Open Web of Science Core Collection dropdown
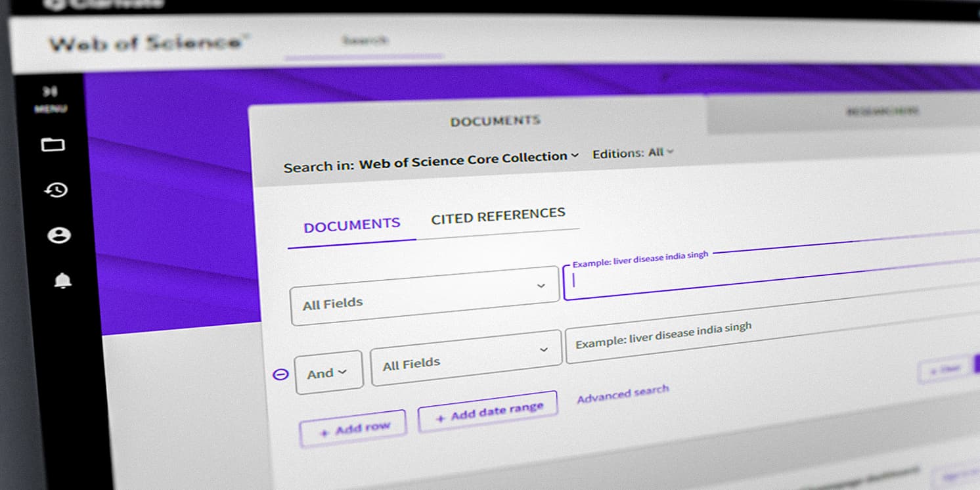This screenshot has width=980, height=490. coord(469,160)
